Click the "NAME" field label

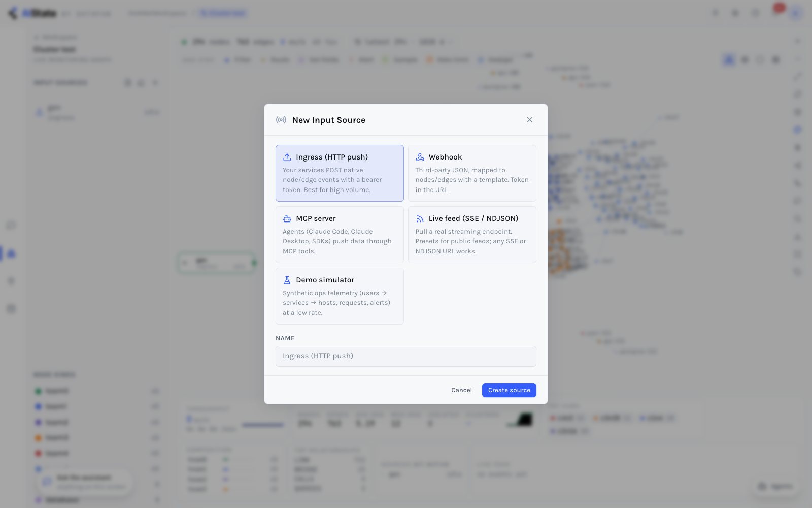(x=285, y=338)
